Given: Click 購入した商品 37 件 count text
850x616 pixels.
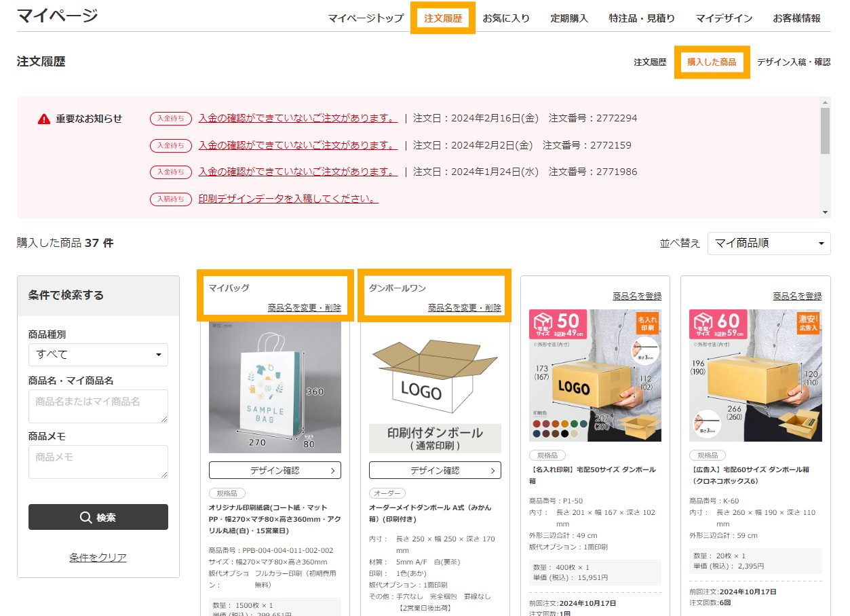Looking at the screenshot, I should click(65, 243).
